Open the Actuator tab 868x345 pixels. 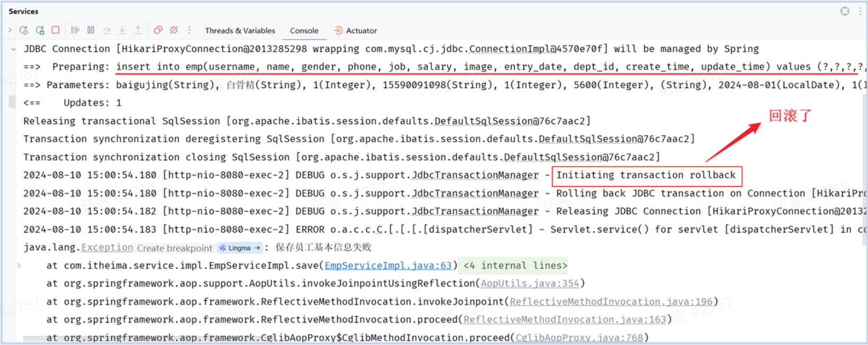point(356,31)
